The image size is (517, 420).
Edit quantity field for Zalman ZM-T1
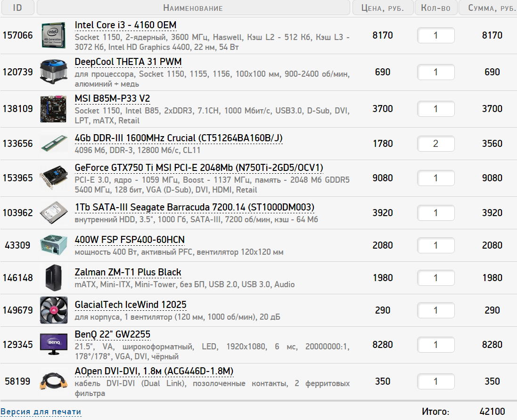point(435,278)
